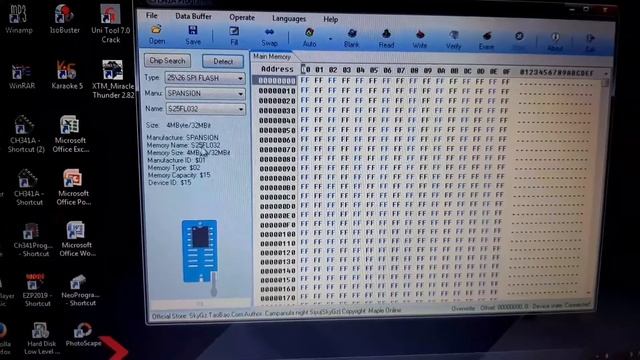
Task: Click the About toolbar icon
Action: point(555,42)
